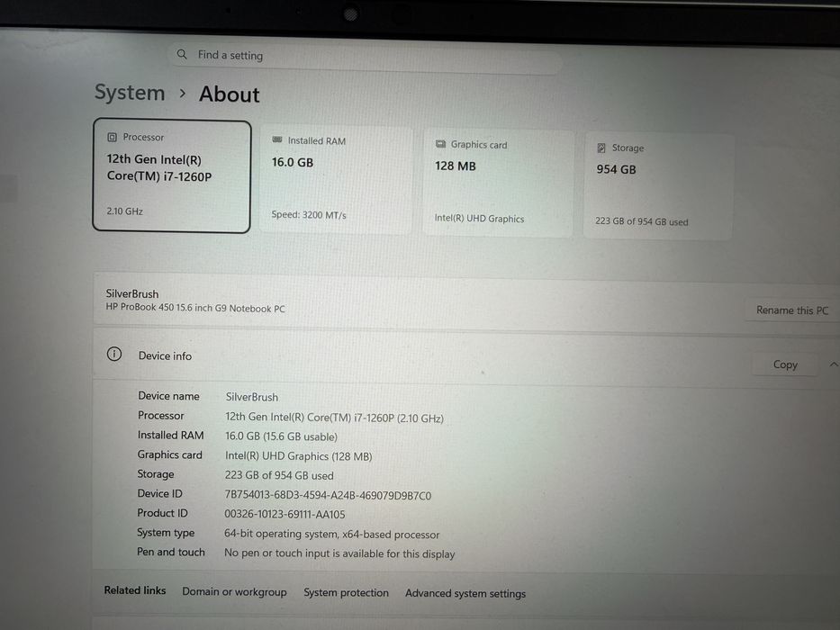Click HP ProBook 450 15.6 inch G9 text
This screenshot has width=840, height=630.
click(195, 308)
